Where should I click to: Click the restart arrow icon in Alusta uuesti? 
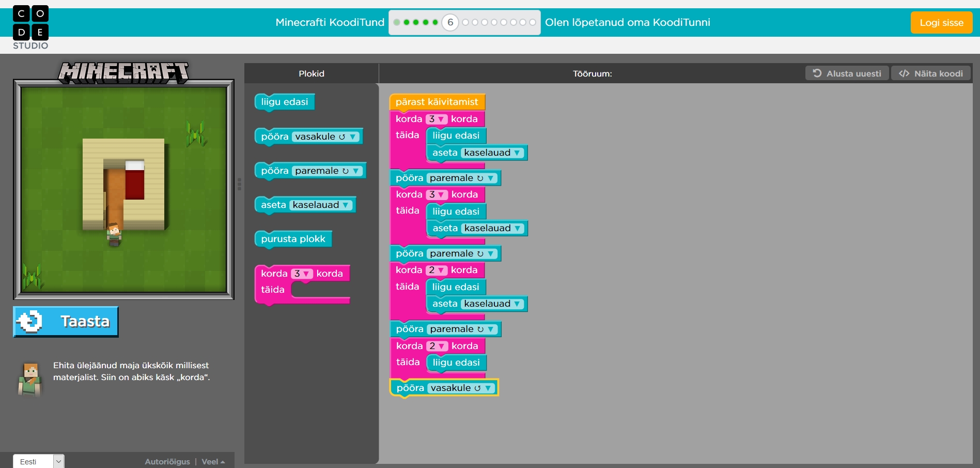[x=817, y=73]
